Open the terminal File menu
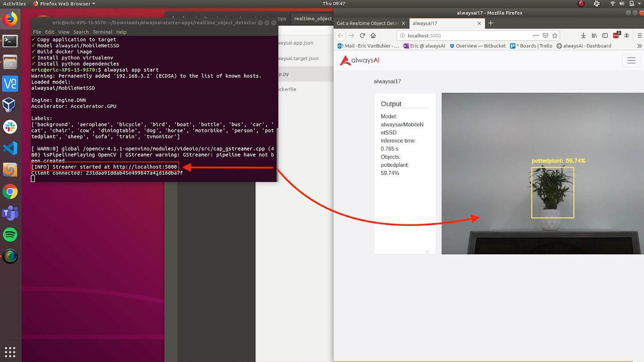Image resolution: width=644 pixels, height=362 pixels. [37, 32]
